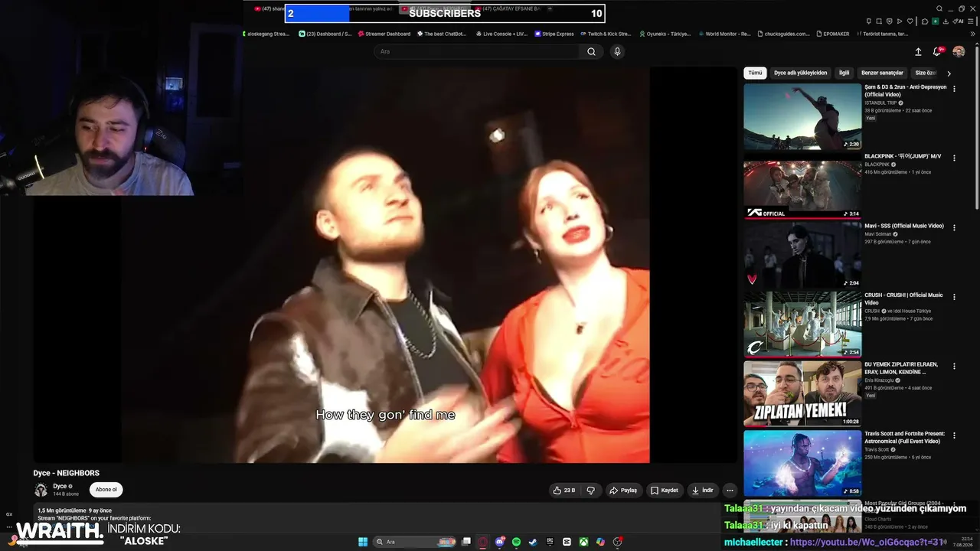Open options menu for BLACKPINK video

954,158
